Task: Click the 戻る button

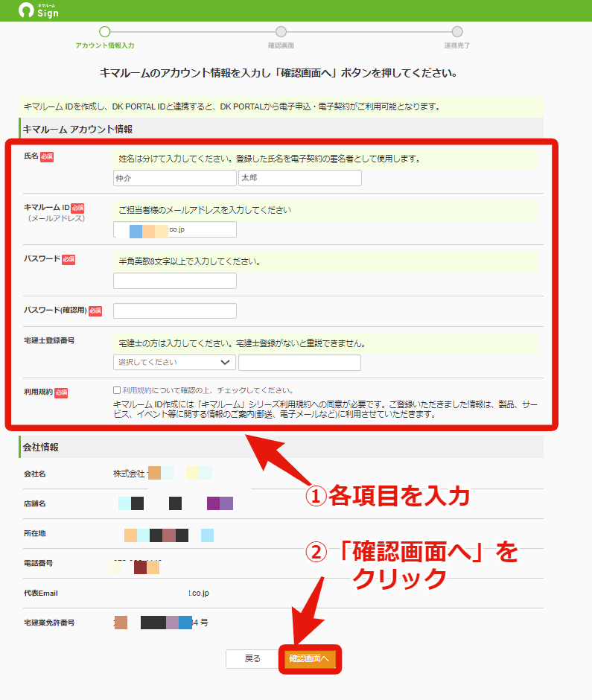Action: coord(252,658)
